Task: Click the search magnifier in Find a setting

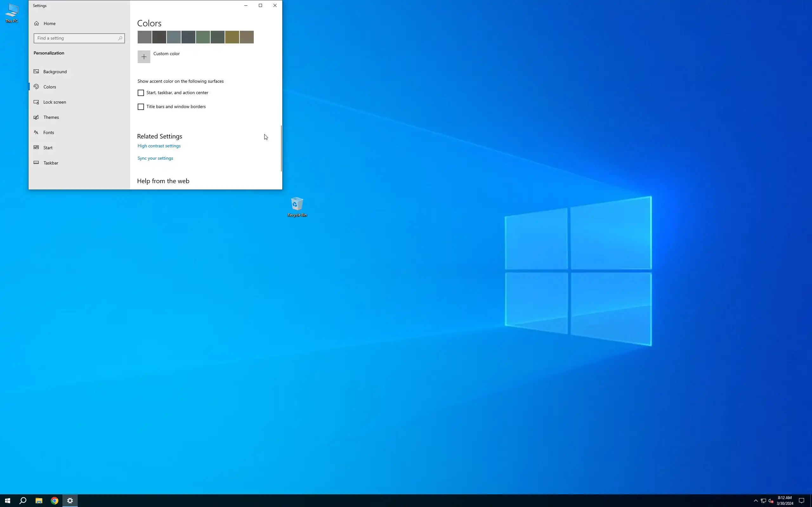Action: 120,38
